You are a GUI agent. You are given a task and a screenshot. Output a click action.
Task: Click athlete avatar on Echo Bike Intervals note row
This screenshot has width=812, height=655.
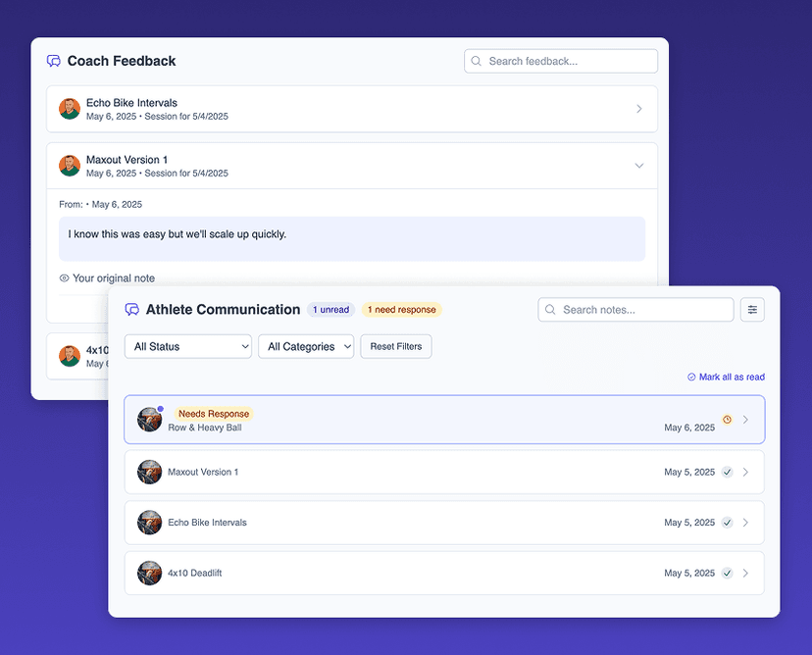click(150, 523)
